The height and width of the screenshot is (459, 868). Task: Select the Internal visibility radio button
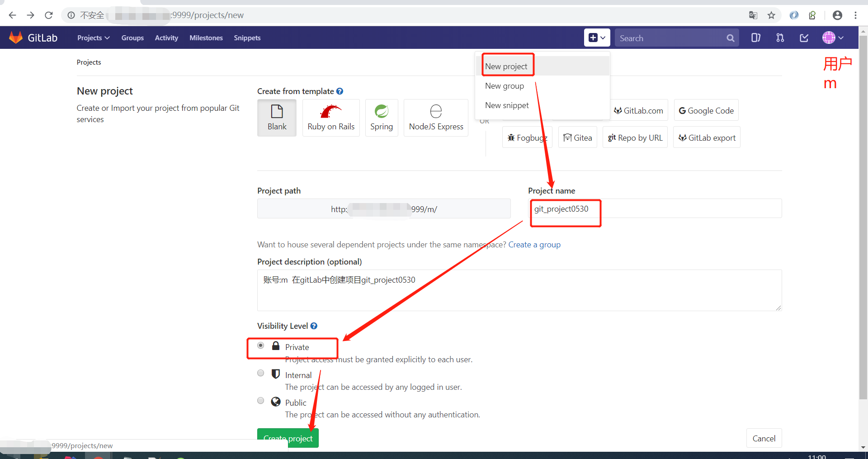261,373
